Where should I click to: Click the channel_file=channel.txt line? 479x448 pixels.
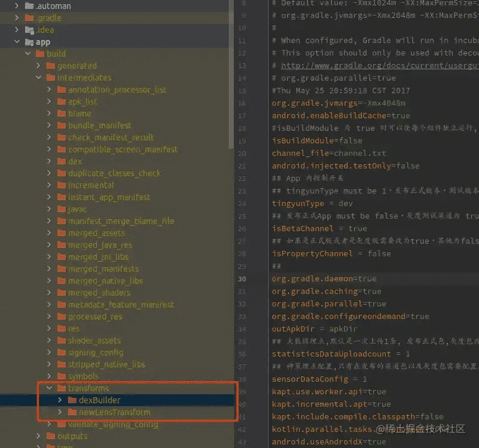(329, 153)
